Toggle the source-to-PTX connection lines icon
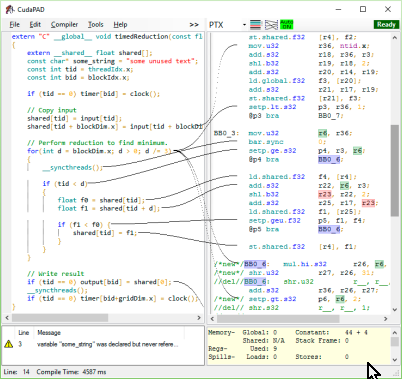This screenshot has width=402, height=379. [x=271, y=25]
